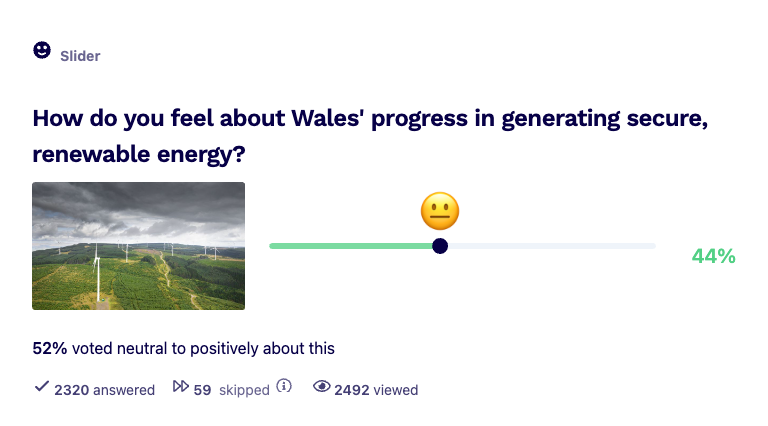The height and width of the screenshot is (426, 768).
Task: Click the viewed eye icon
Action: click(x=322, y=386)
